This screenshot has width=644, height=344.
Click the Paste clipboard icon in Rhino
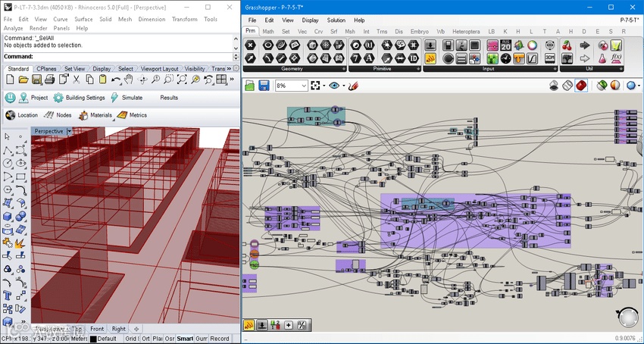pyautogui.click(x=103, y=80)
